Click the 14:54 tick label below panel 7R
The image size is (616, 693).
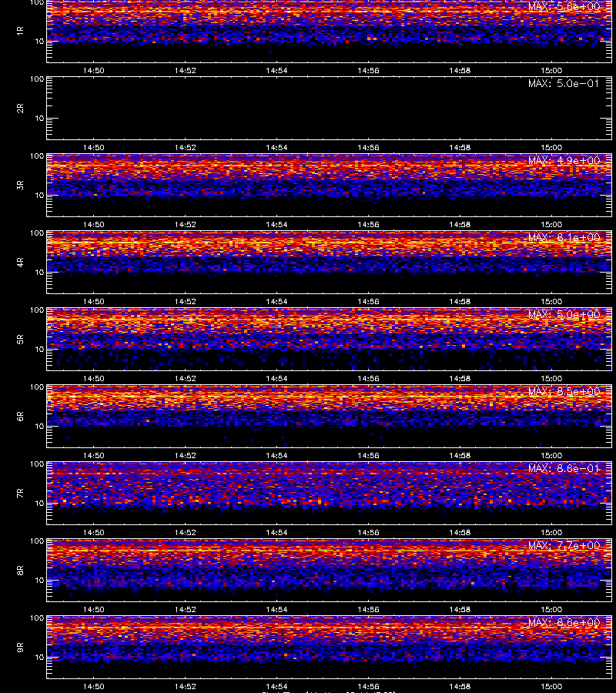(x=276, y=533)
